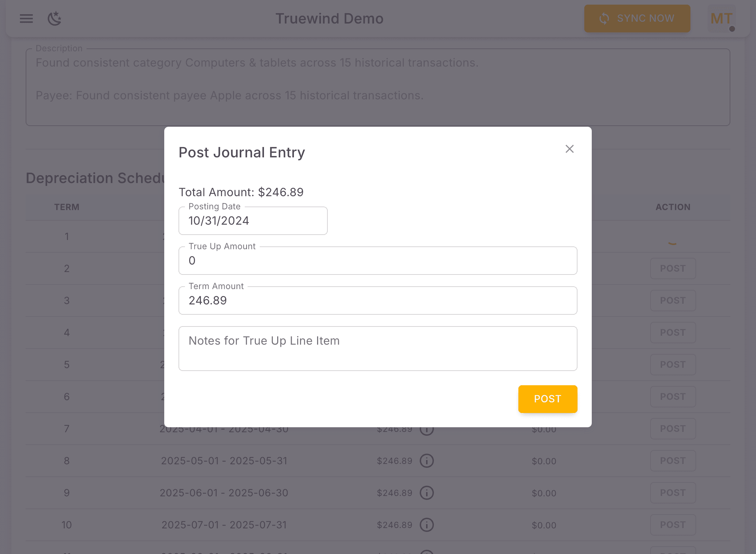Post the journal entry for term 5
The image size is (756, 554).
click(x=673, y=365)
